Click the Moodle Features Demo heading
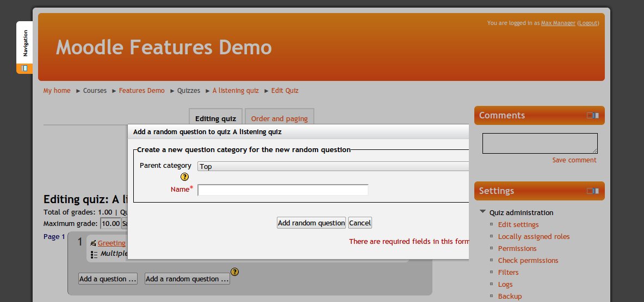 (164, 47)
